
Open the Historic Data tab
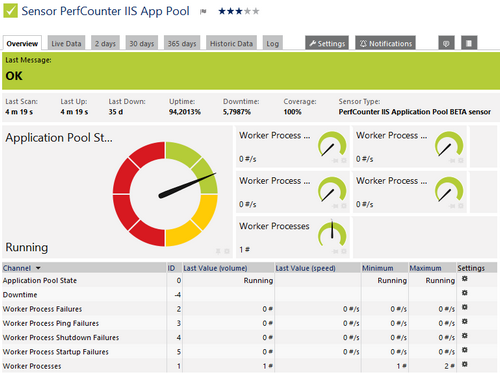click(231, 43)
